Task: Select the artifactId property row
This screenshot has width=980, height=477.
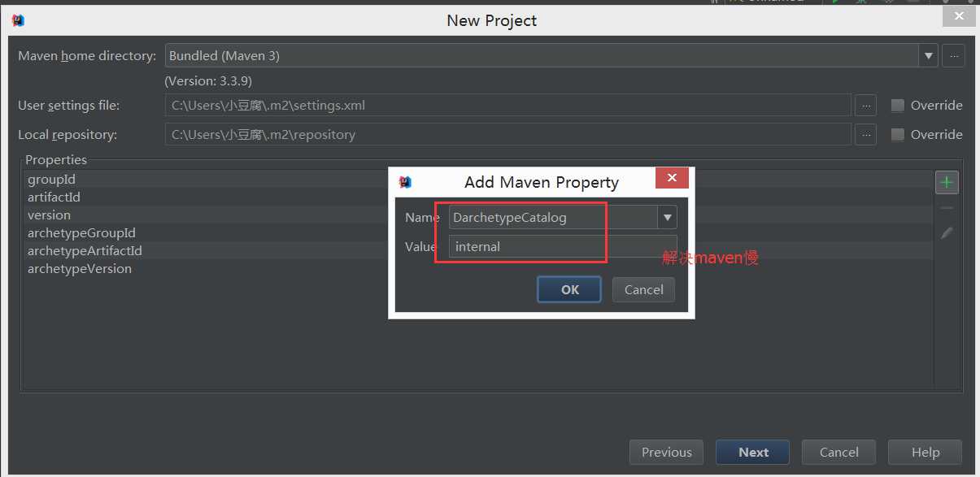Action: pos(478,197)
